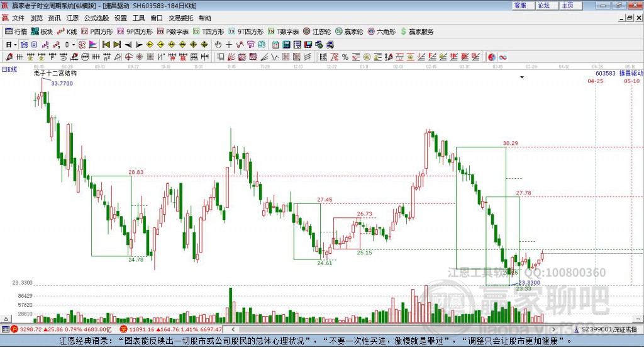Click the 33.7700 high price label
Viewport: 644px width, 347px height.
coord(62,84)
